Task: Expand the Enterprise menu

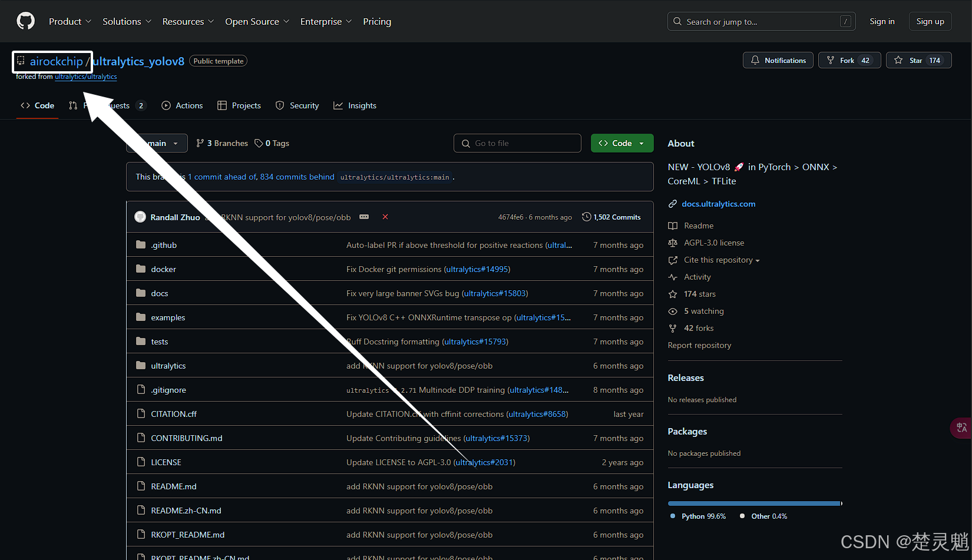Action: pos(326,21)
